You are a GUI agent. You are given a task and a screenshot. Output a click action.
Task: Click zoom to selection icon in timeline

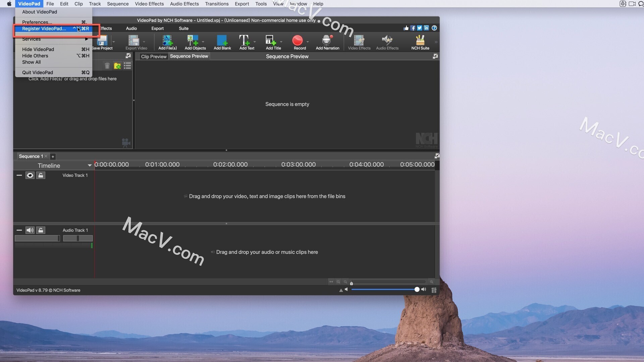tap(338, 282)
